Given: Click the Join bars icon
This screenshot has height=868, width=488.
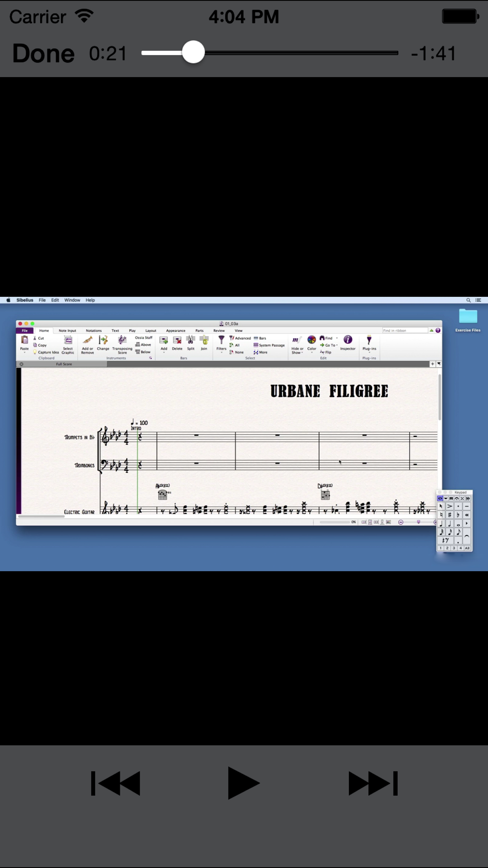Looking at the screenshot, I should (x=204, y=340).
